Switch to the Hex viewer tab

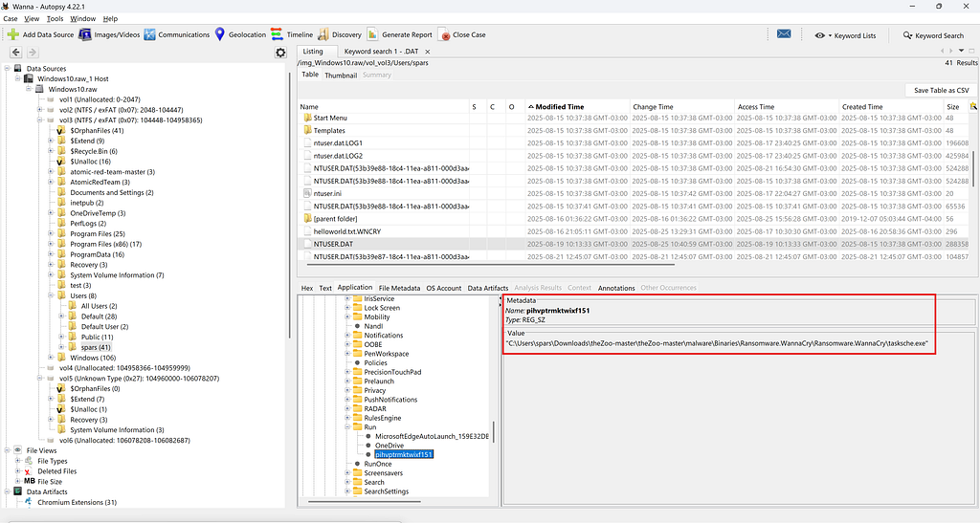point(307,288)
